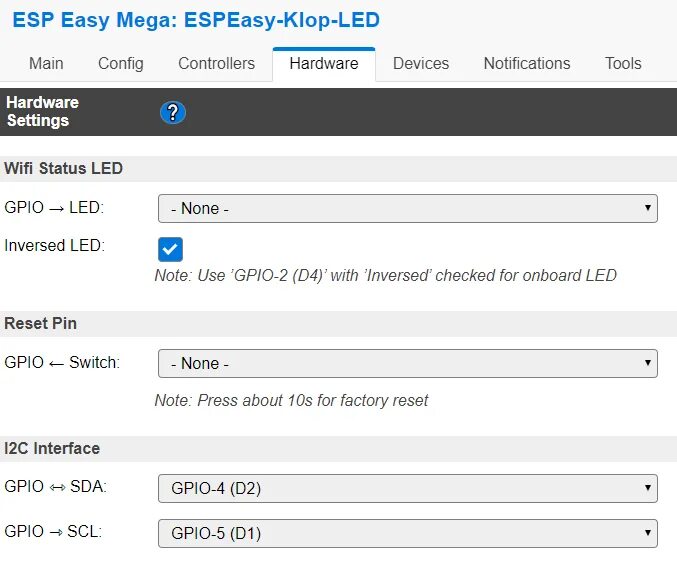Click the Inversed LED label
Viewport: 677px width, 574px height.
click(54, 245)
